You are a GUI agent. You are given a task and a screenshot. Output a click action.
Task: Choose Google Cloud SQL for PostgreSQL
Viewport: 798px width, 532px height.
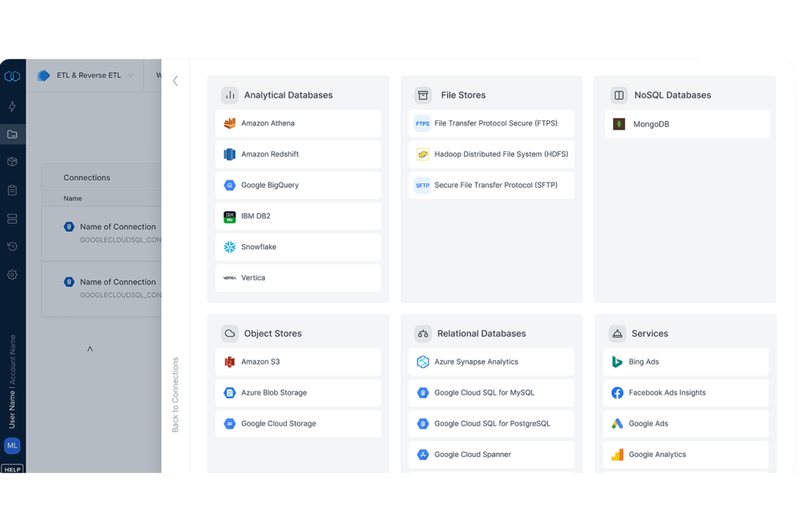pyautogui.click(x=491, y=424)
